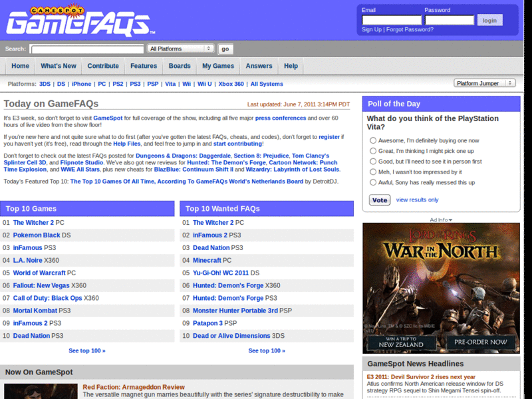The width and height of the screenshot is (532, 399).
Task: Click the 'register' link
Action: point(329,137)
